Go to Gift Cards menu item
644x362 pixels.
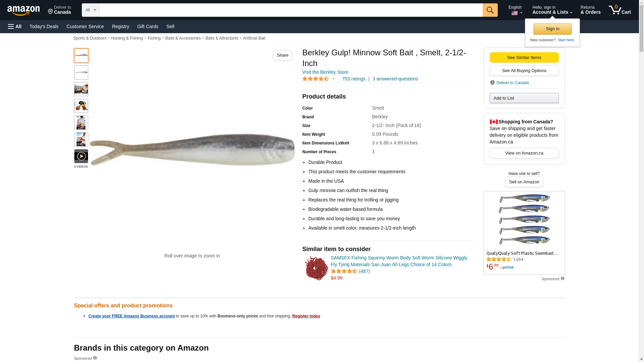(x=148, y=26)
